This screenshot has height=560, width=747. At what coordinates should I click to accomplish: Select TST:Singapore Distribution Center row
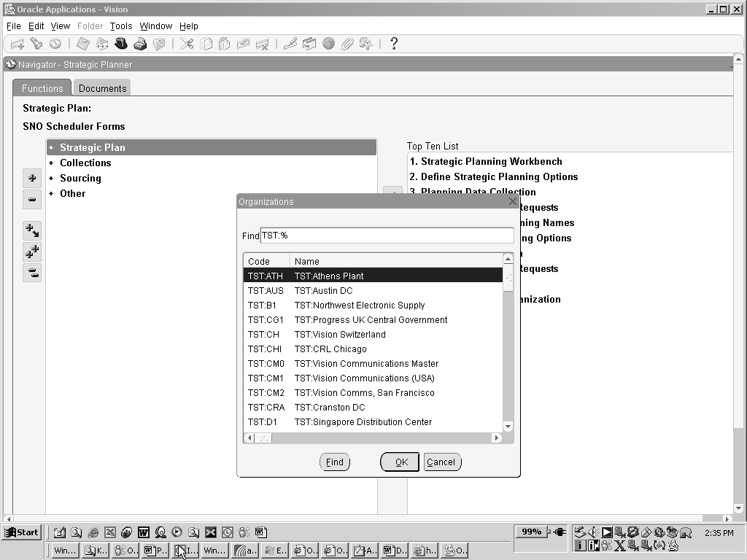pyautogui.click(x=373, y=422)
